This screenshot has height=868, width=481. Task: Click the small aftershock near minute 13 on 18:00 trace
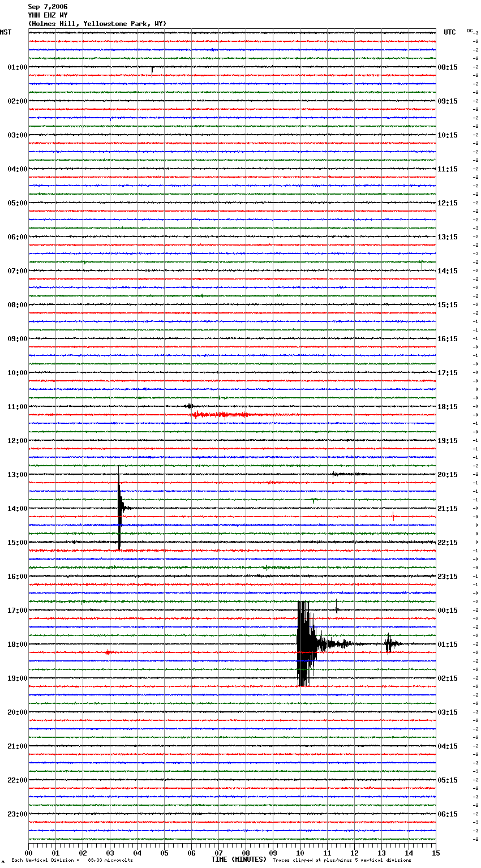390,643
